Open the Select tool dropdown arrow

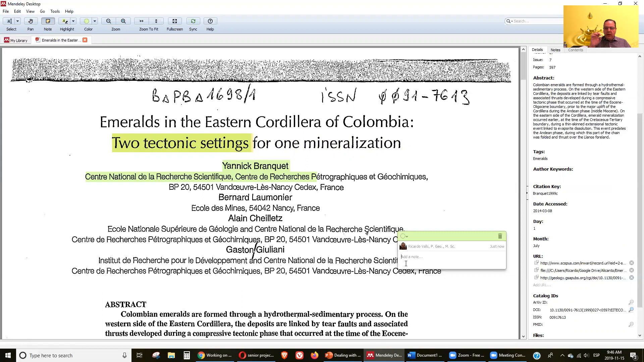coord(18,21)
